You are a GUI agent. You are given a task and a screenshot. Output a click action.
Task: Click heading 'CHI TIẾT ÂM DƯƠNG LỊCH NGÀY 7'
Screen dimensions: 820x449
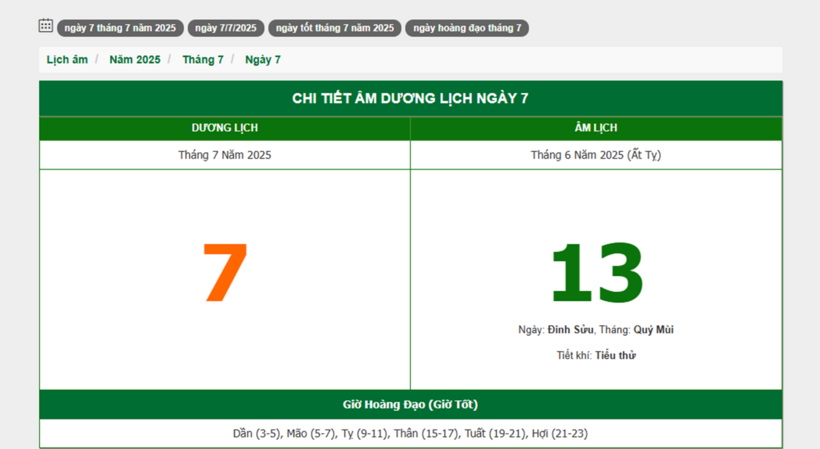(x=411, y=98)
